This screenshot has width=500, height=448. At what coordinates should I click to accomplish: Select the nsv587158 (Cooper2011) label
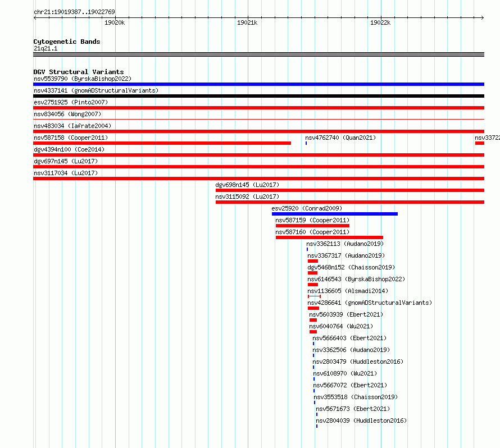pyautogui.click(x=71, y=138)
